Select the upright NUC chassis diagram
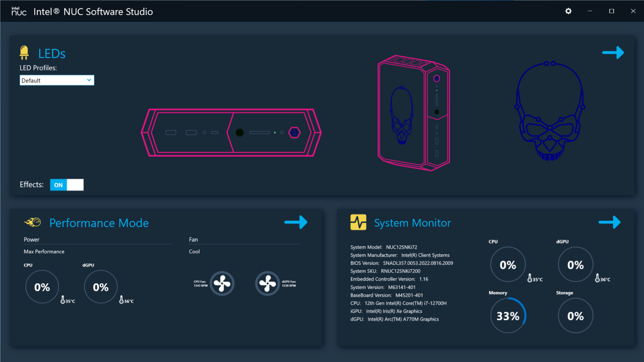This screenshot has height=362, width=644. [414, 113]
